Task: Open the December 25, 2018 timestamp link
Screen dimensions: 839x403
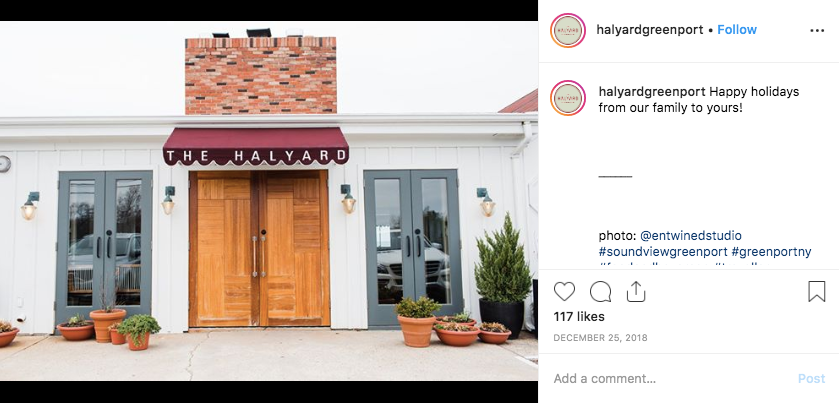Action: tap(600, 338)
